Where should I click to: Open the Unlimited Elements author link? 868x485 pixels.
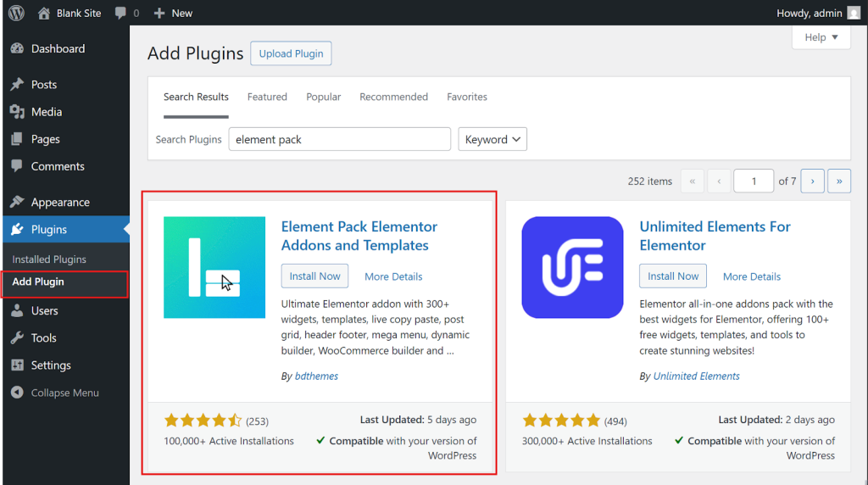[697, 376]
